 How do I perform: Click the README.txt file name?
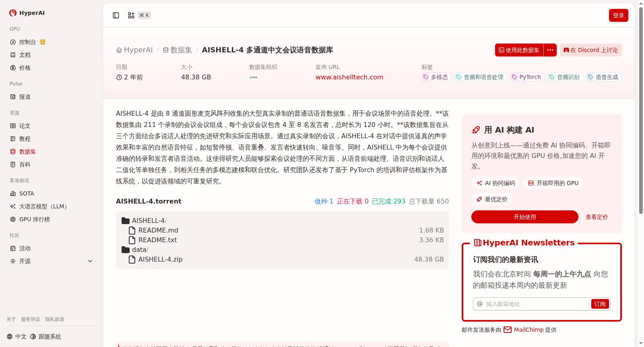coord(158,240)
